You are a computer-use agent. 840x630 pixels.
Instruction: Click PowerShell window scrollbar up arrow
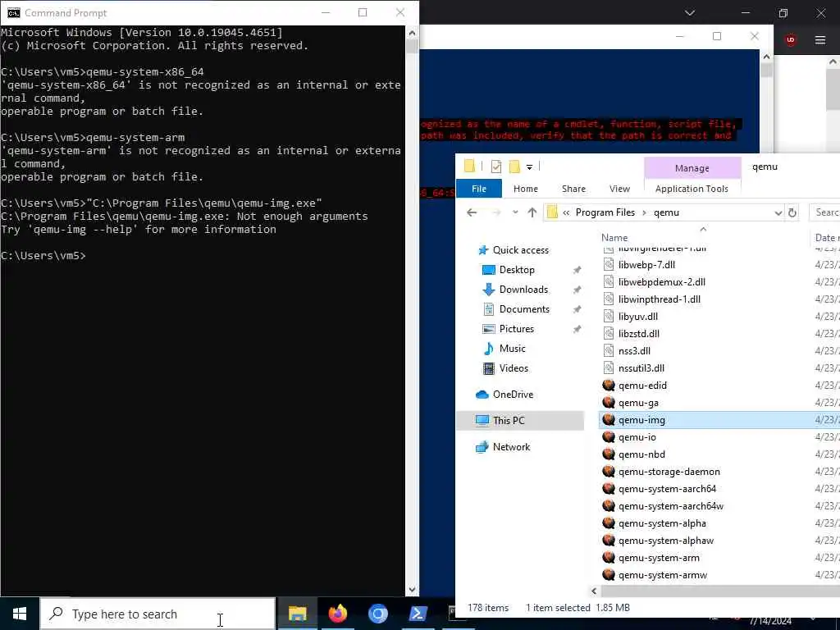point(766,57)
